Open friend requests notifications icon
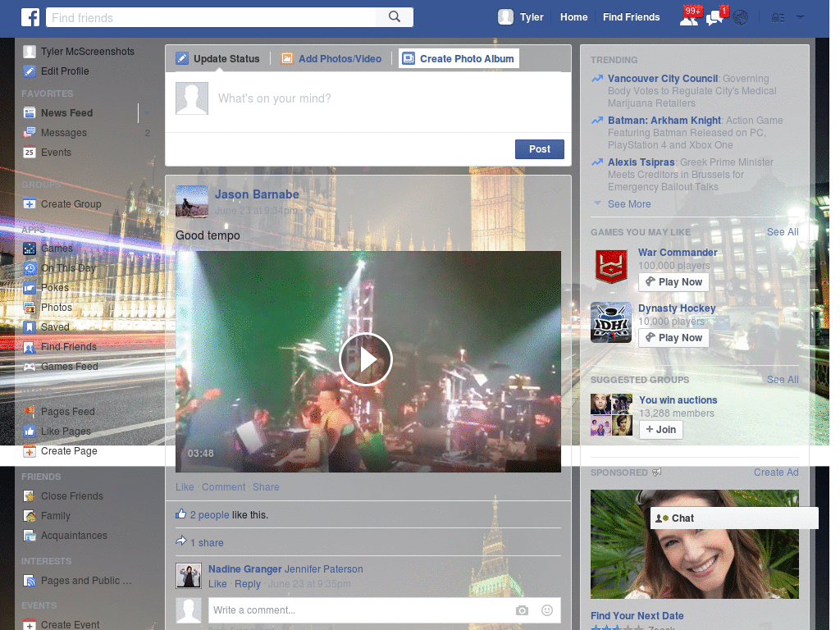840x630 pixels. (x=689, y=17)
